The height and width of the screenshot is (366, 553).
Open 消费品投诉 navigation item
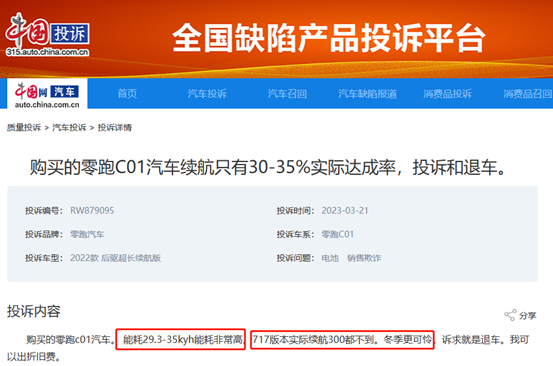pos(447,94)
